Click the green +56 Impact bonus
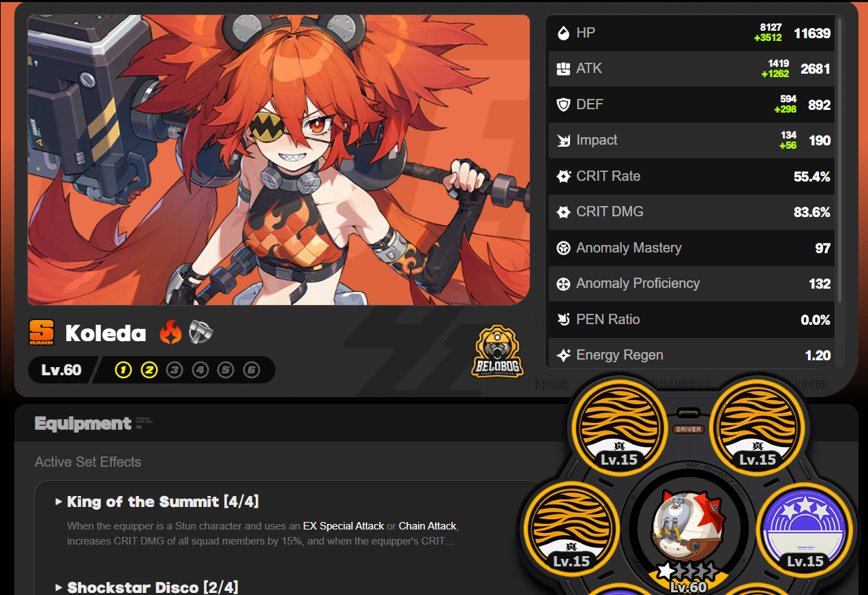This screenshot has width=868, height=595. coord(788,145)
